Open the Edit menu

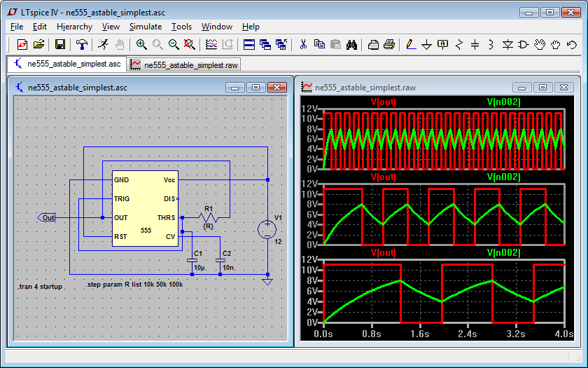click(x=40, y=27)
